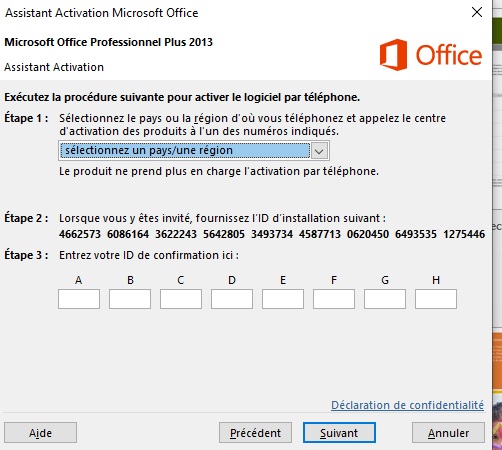
Task: Go back with the Précédent button
Action: [x=255, y=433]
